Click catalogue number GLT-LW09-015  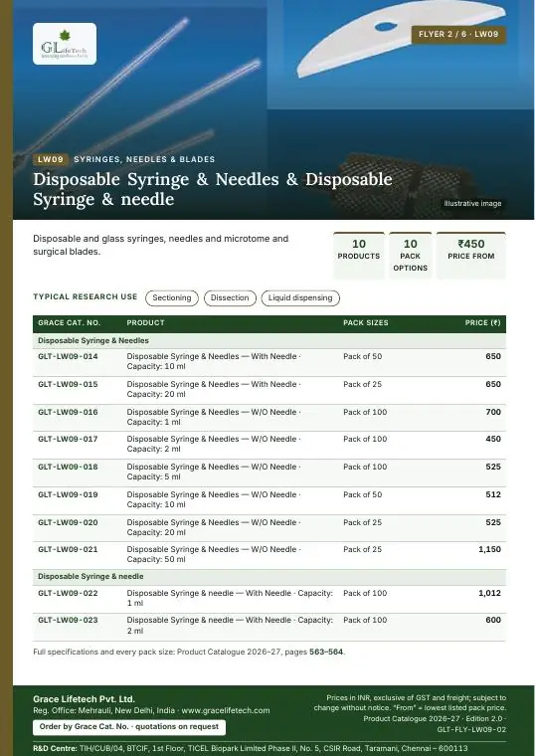click(68, 384)
